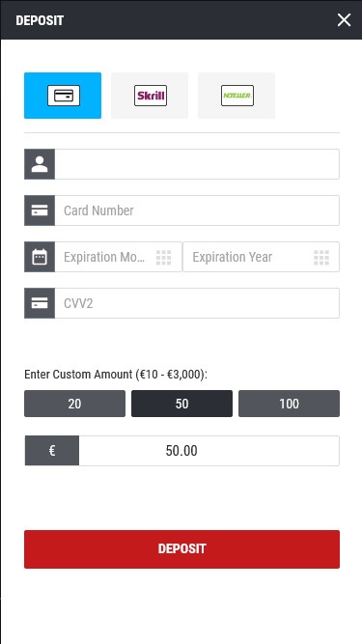Focus the Card Number input field
Image resolution: width=362 pixels, height=644 pixels.
coord(197,210)
